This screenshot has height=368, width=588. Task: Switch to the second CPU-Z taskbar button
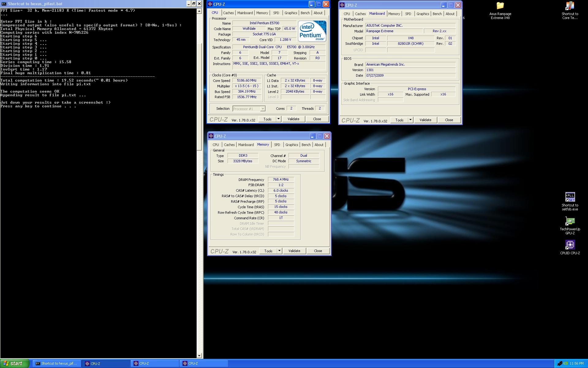155,363
